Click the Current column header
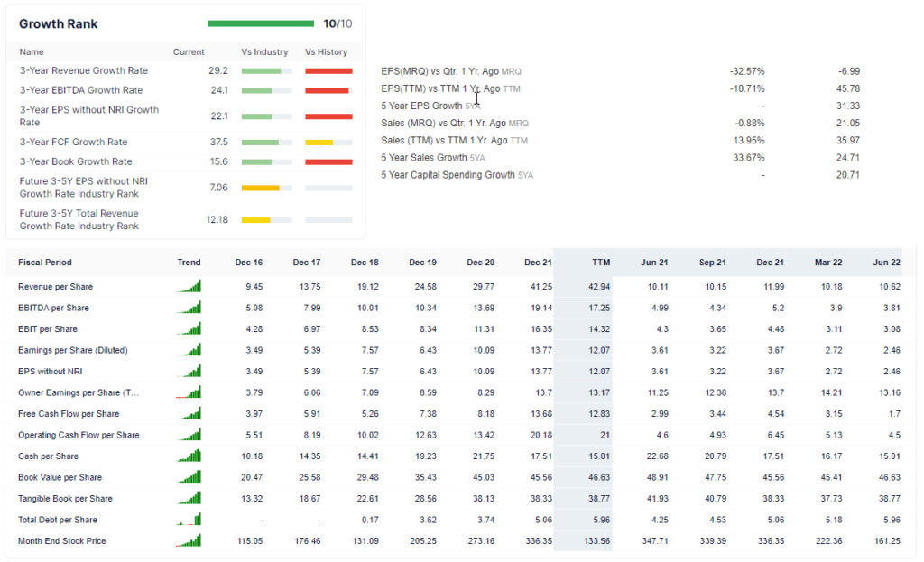Image resolution: width=924 pixels, height=562 pixels. tap(189, 51)
